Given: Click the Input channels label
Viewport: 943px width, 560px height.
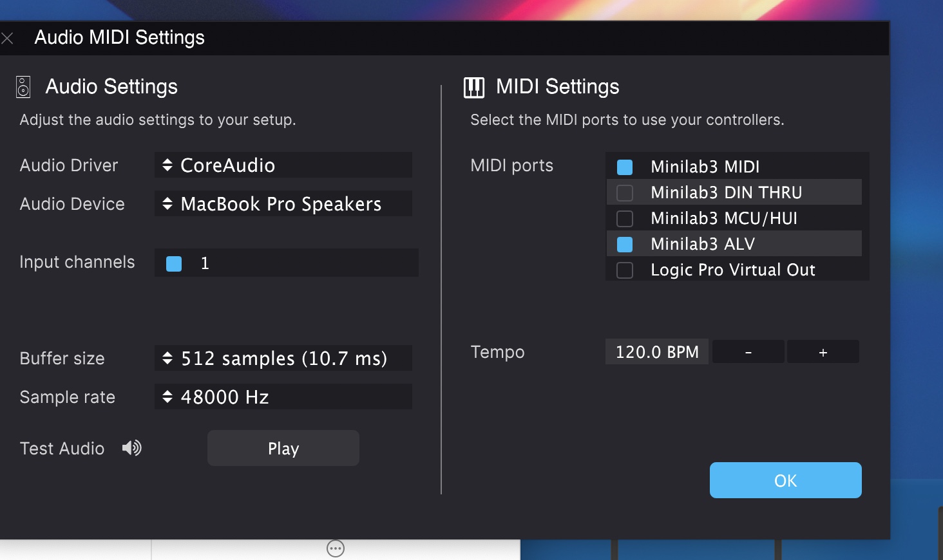Looking at the screenshot, I should pyautogui.click(x=77, y=262).
